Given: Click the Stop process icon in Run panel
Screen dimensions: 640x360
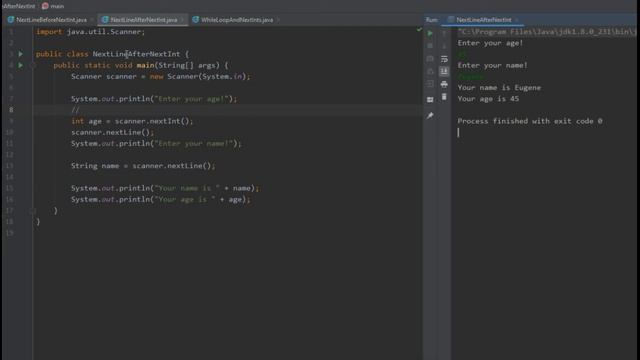Looking at the screenshot, I should coord(430,46).
